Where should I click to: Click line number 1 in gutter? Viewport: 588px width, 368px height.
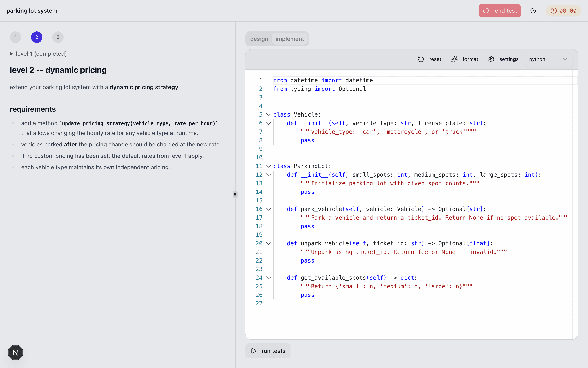(x=261, y=80)
